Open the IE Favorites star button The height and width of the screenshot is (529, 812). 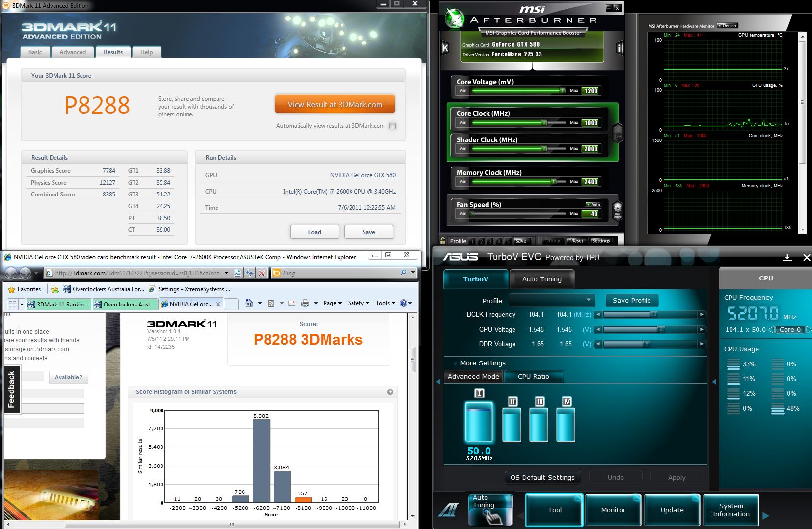(25, 289)
